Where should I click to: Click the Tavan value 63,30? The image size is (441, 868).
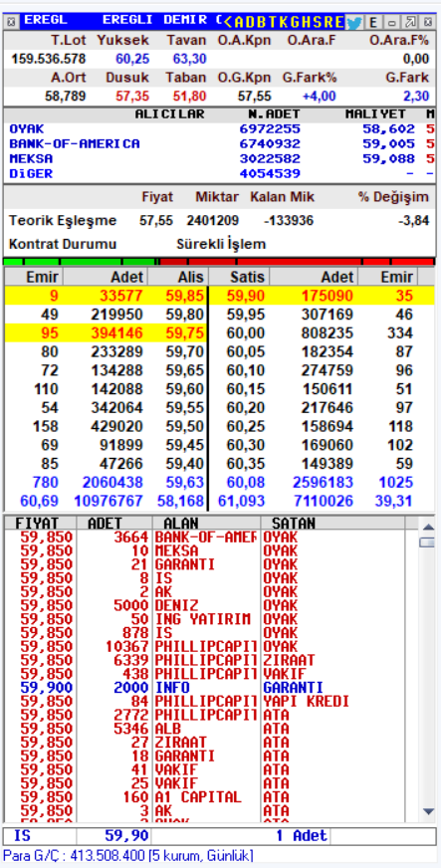189,60
